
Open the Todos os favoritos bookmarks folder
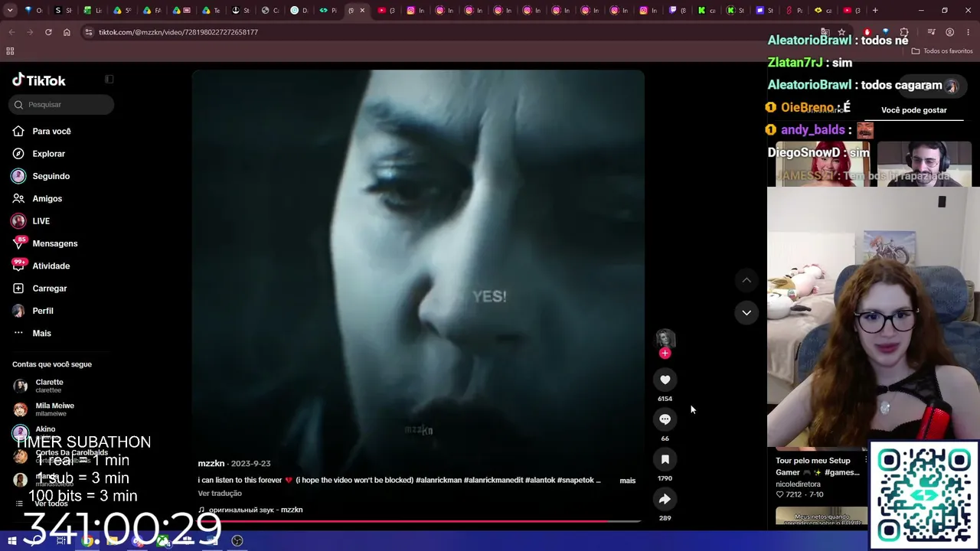[942, 51]
